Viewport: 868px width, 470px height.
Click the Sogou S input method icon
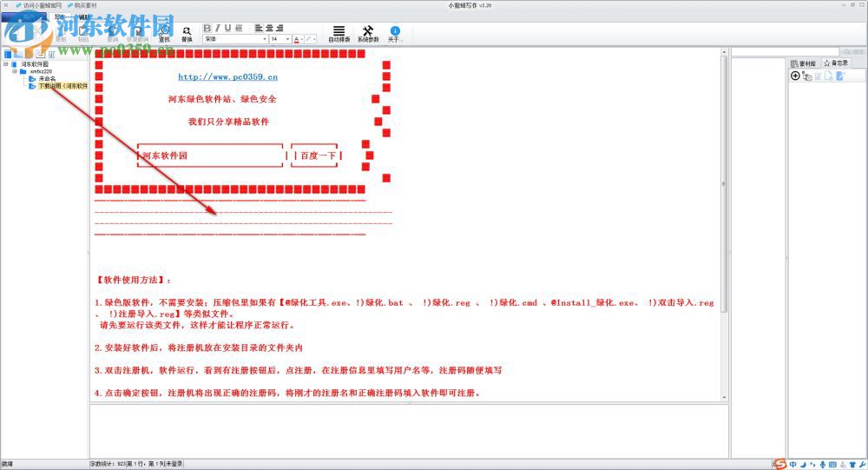point(780,465)
